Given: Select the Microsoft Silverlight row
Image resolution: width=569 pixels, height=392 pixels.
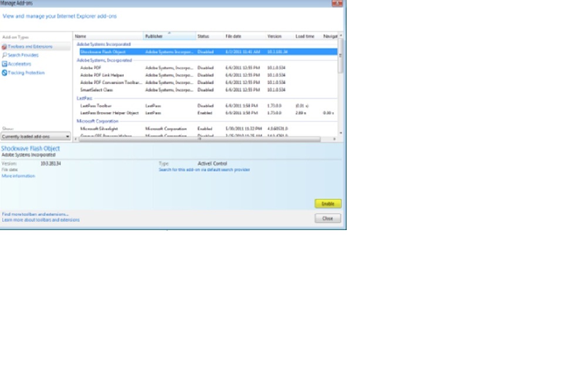Looking at the screenshot, I should (x=208, y=129).
